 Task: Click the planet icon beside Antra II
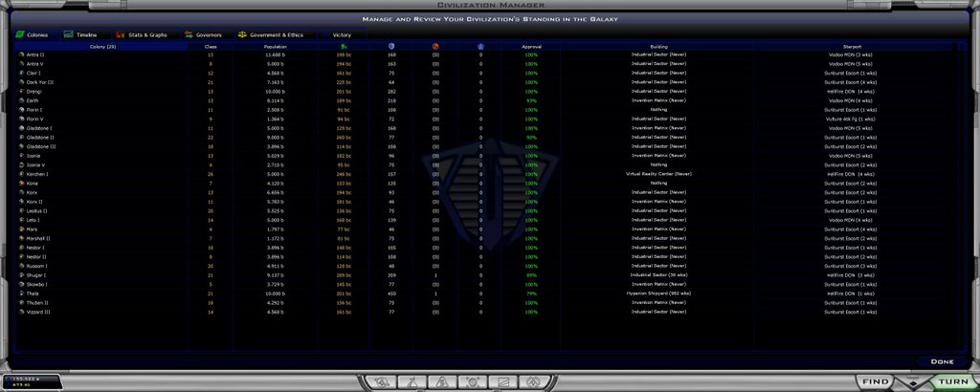click(22, 54)
